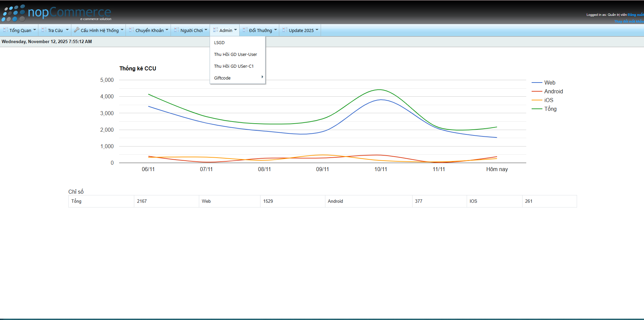This screenshot has height=320, width=644.
Task: Click the list icon beside Tổng Quan
Action: pyautogui.click(x=5, y=30)
